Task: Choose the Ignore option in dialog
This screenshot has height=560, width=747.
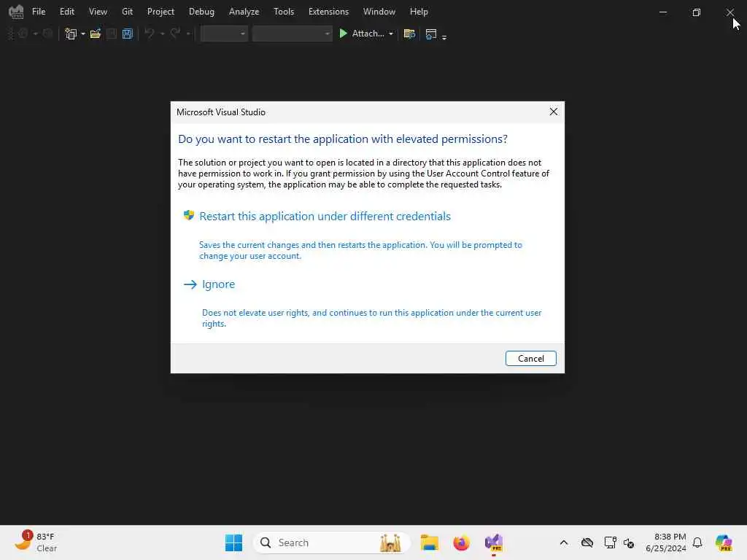Action: 218,284
